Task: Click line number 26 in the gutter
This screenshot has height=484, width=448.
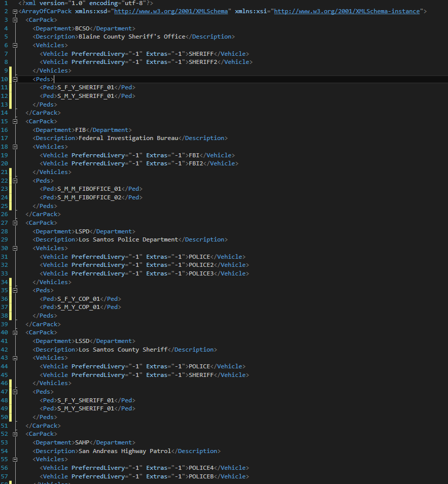Action: [x=5, y=214]
